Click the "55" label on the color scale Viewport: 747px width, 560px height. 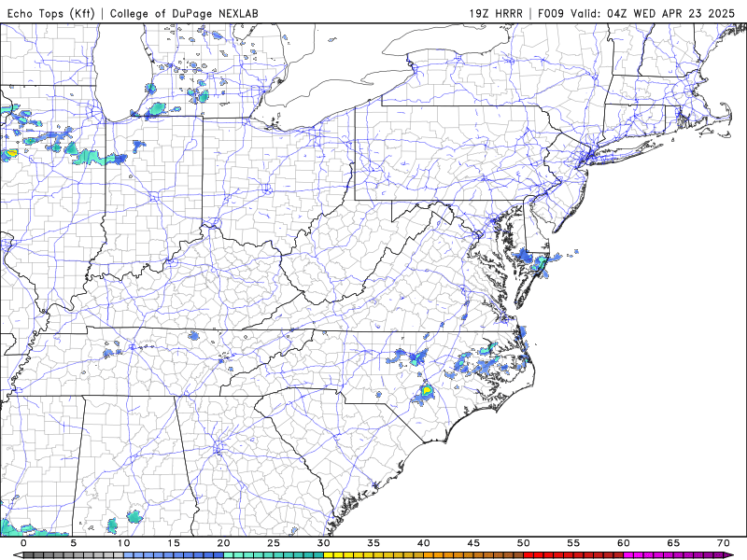[573, 543]
